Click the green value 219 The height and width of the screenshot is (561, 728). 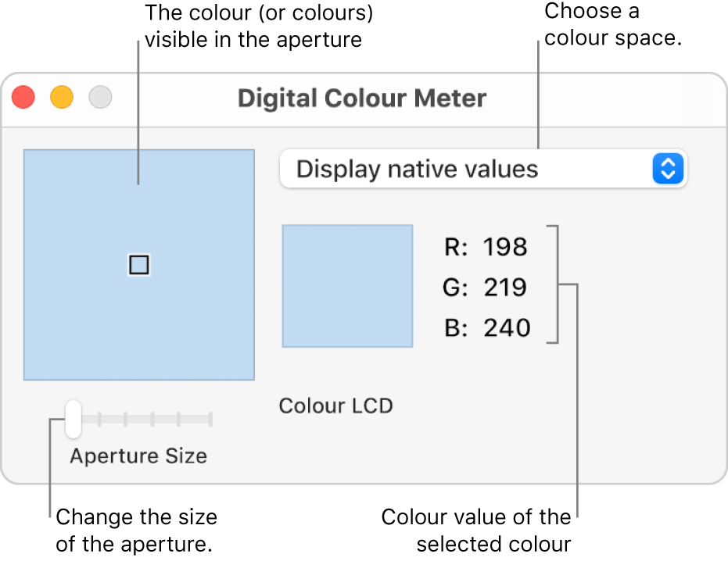(x=505, y=288)
